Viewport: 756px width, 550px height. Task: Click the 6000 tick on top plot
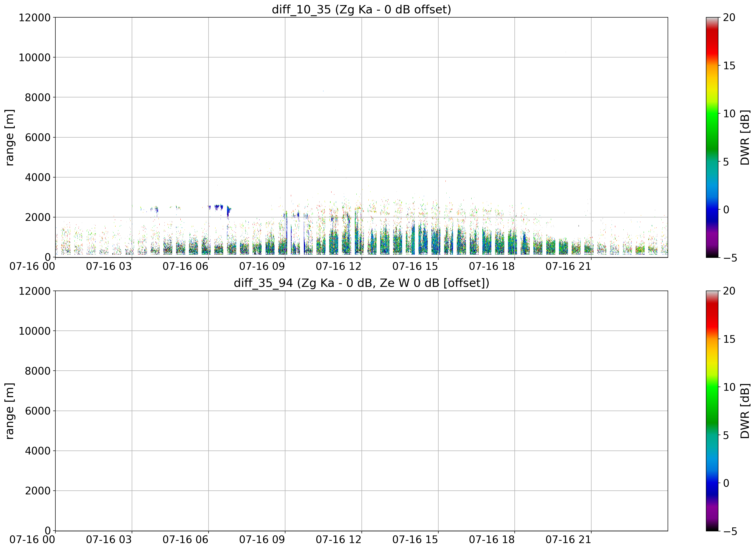[38, 137]
